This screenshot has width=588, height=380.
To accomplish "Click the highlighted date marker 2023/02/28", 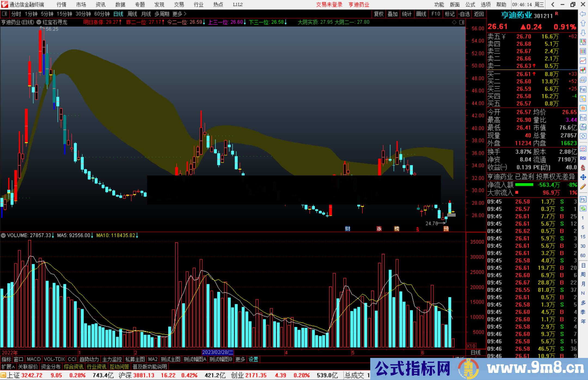I will coord(218,352).
